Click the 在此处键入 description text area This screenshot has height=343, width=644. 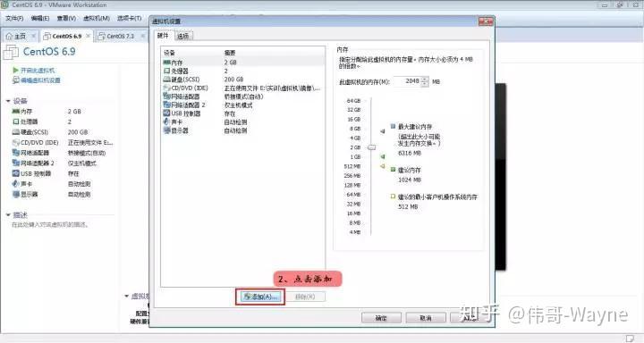click(50, 224)
